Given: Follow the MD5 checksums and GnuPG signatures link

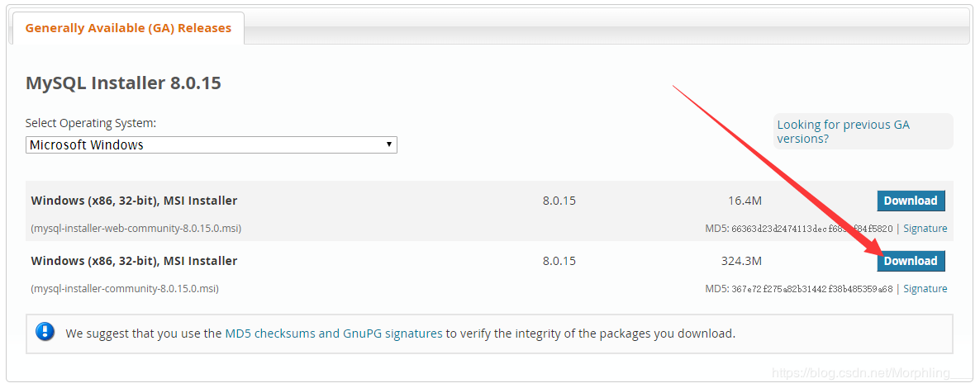Looking at the screenshot, I should (334, 334).
